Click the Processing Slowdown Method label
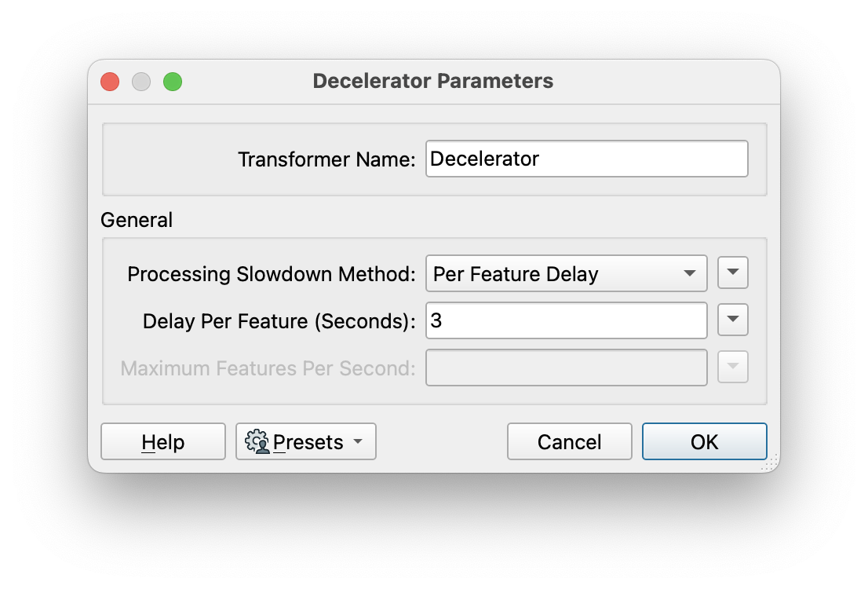Image resolution: width=868 pixels, height=589 pixels. pyautogui.click(x=272, y=274)
